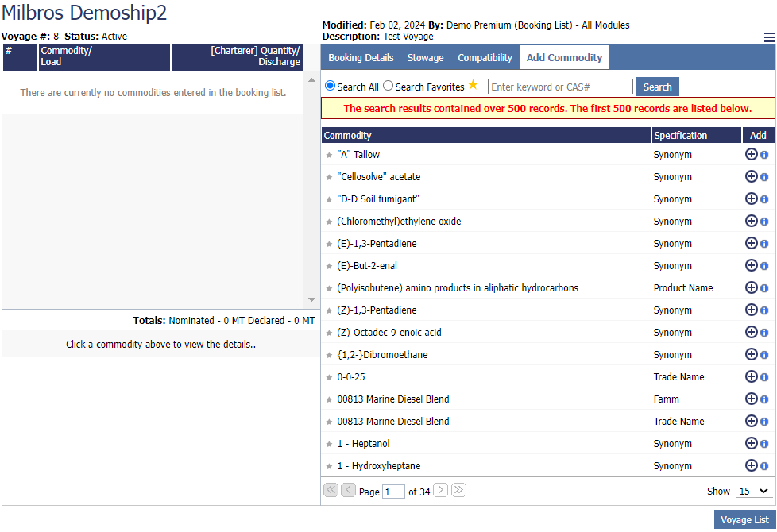
Task: Add 0-0-25 commodity with plus icon
Action: click(x=751, y=376)
